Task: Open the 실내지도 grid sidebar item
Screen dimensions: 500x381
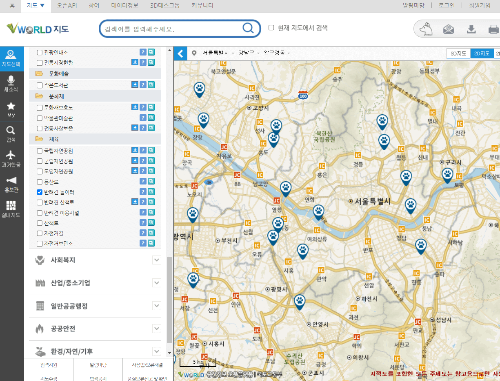Action: pos(11,209)
